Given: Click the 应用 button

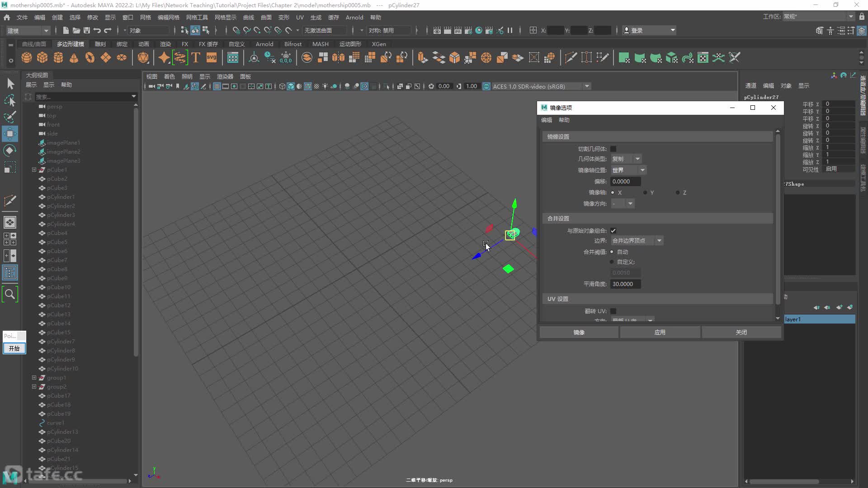Looking at the screenshot, I should (x=660, y=332).
